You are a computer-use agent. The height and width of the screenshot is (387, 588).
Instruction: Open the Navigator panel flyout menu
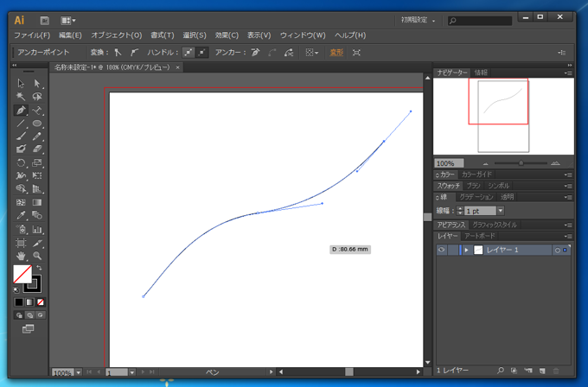tap(568, 73)
